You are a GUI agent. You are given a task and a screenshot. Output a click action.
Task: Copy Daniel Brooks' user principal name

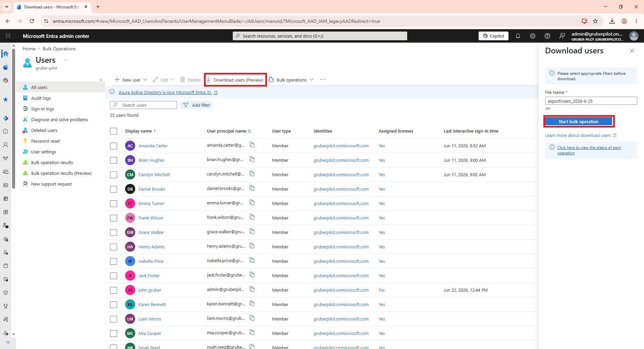pos(252,188)
